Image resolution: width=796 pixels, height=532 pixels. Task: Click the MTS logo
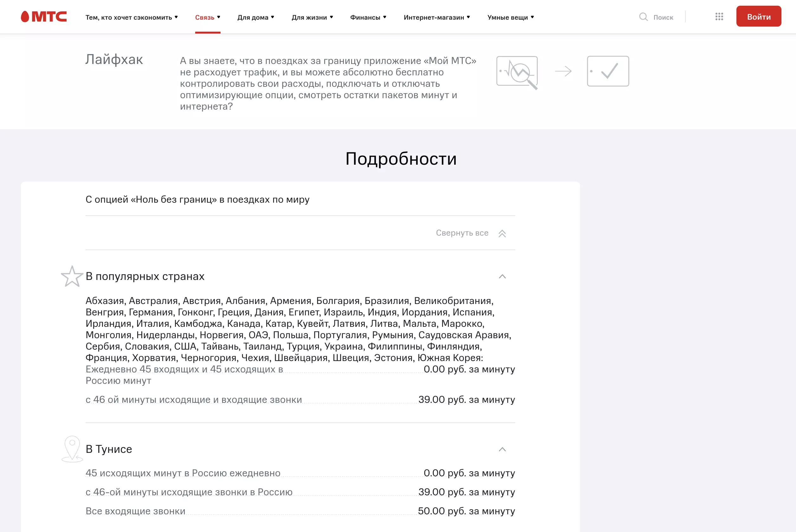click(44, 16)
